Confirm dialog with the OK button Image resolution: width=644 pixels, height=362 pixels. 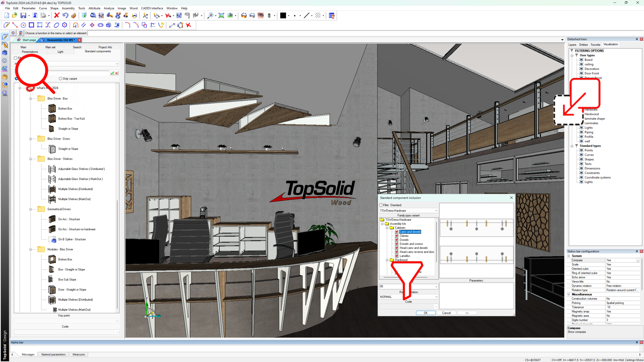pyautogui.click(x=426, y=313)
